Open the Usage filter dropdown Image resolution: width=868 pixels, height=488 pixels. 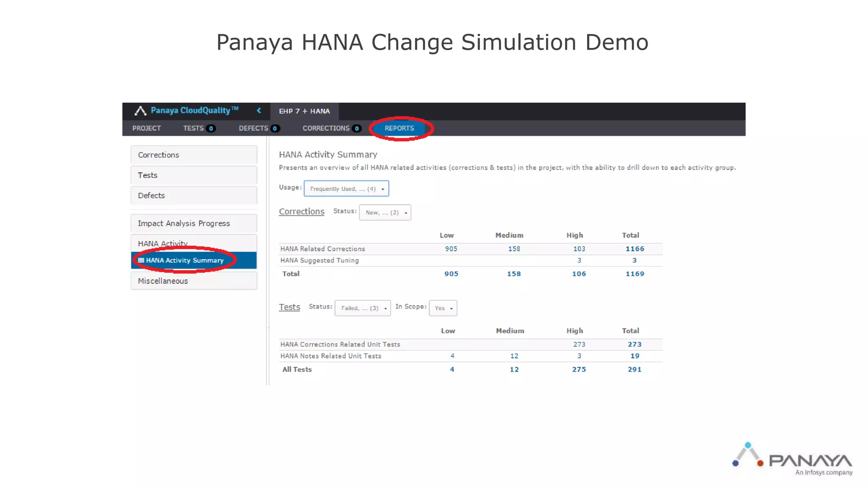(346, 189)
